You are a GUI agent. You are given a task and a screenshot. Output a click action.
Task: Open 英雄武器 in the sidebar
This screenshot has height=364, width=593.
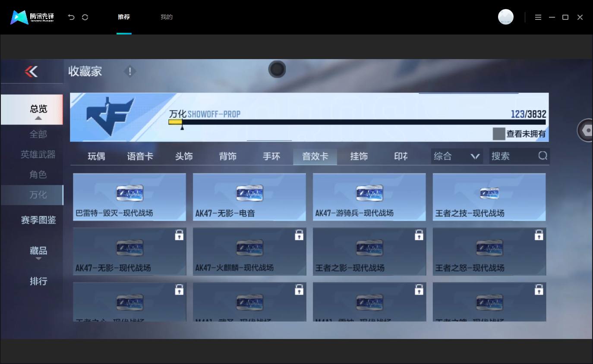(x=38, y=154)
